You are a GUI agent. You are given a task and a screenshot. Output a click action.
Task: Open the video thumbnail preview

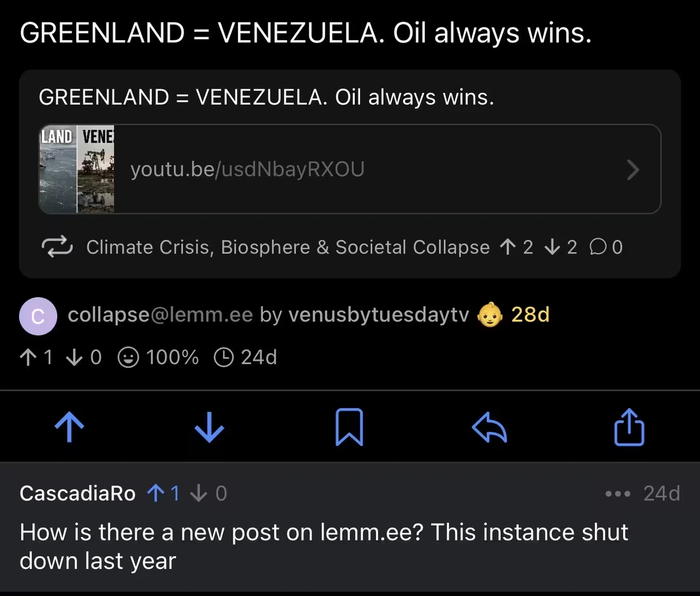click(x=77, y=169)
